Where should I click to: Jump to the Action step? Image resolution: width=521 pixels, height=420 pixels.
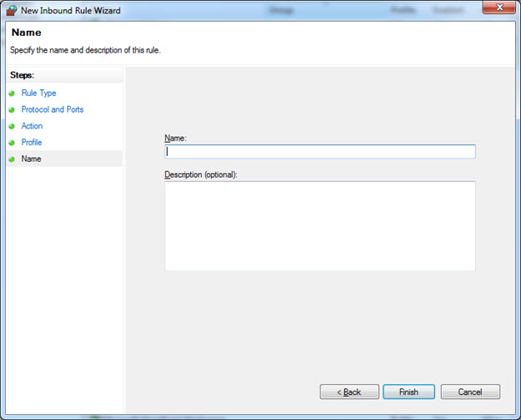click(x=32, y=126)
